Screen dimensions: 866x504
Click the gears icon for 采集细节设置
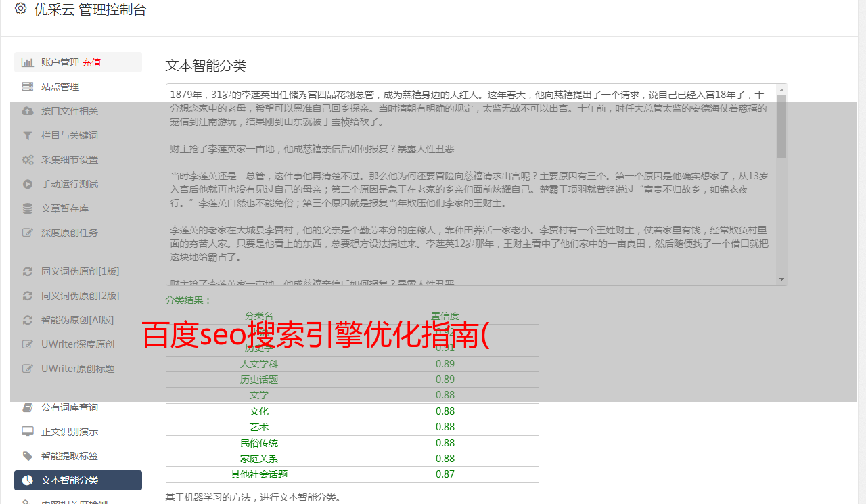(x=28, y=160)
